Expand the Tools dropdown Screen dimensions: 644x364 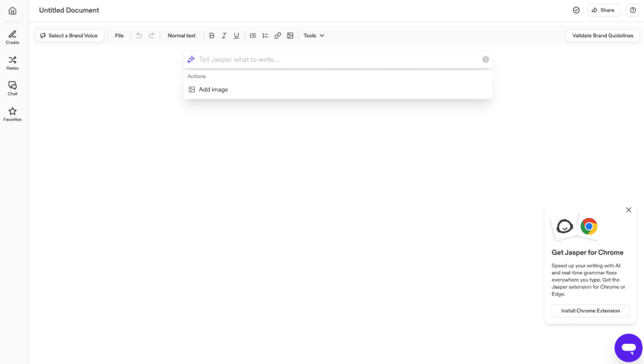(314, 36)
